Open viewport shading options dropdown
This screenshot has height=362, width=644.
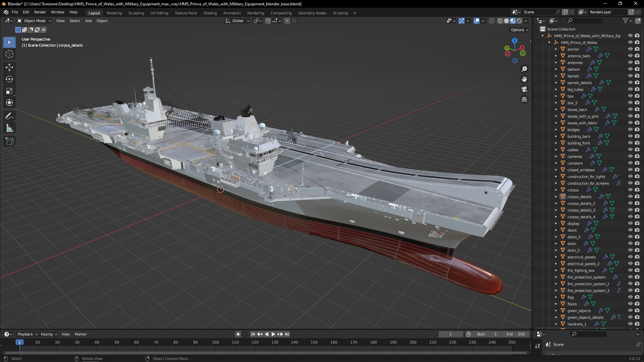[526, 21]
